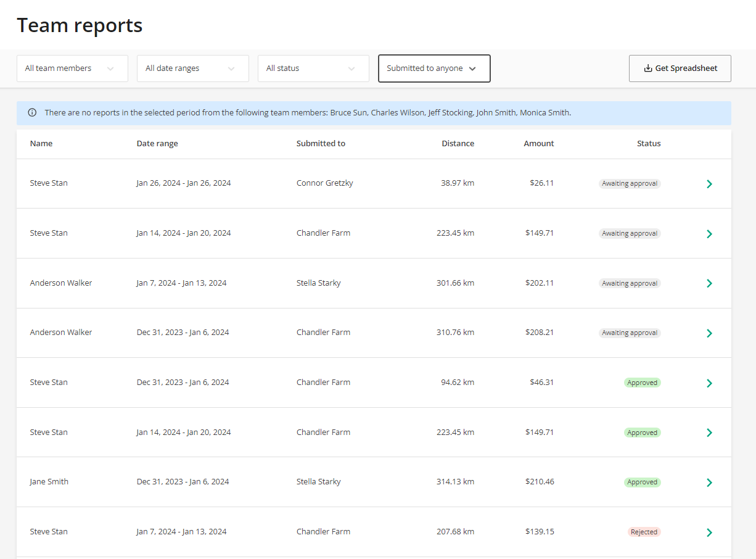
Task: Click the $26.11 amount
Action: [x=542, y=183]
